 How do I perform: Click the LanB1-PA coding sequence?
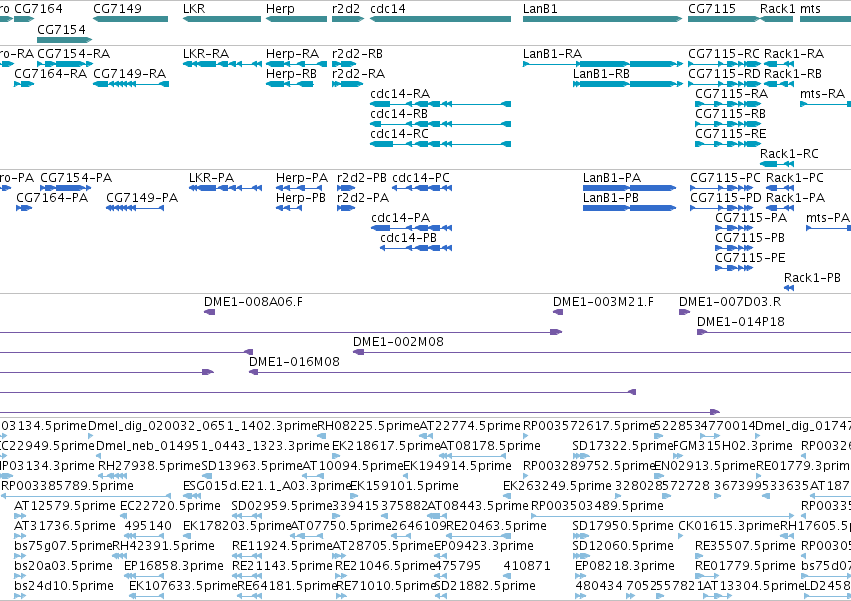tap(630, 188)
